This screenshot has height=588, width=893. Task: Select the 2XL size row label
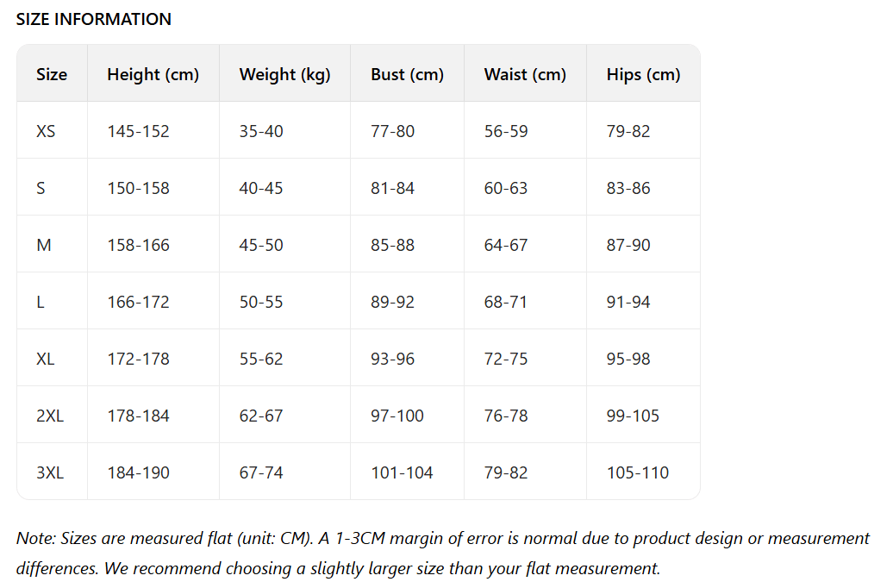(x=50, y=416)
